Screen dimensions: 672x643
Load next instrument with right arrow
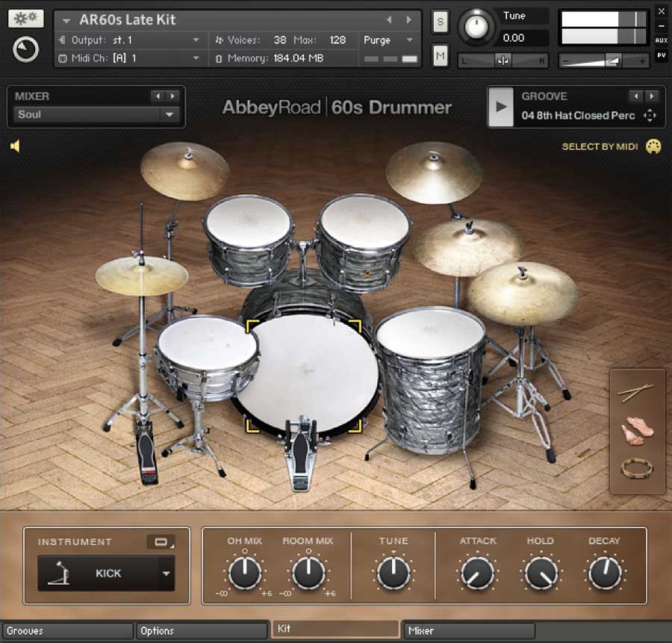point(409,19)
